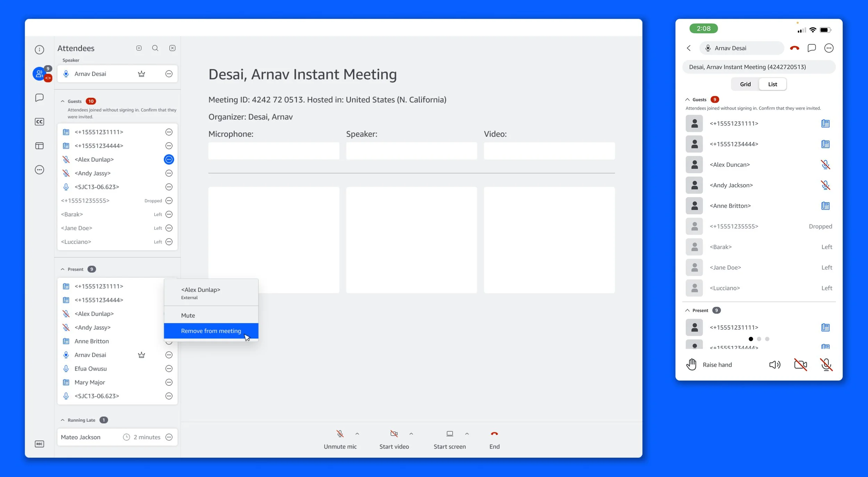Click the REC recording icon
Image resolution: width=868 pixels, height=477 pixels.
coord(39,444)
